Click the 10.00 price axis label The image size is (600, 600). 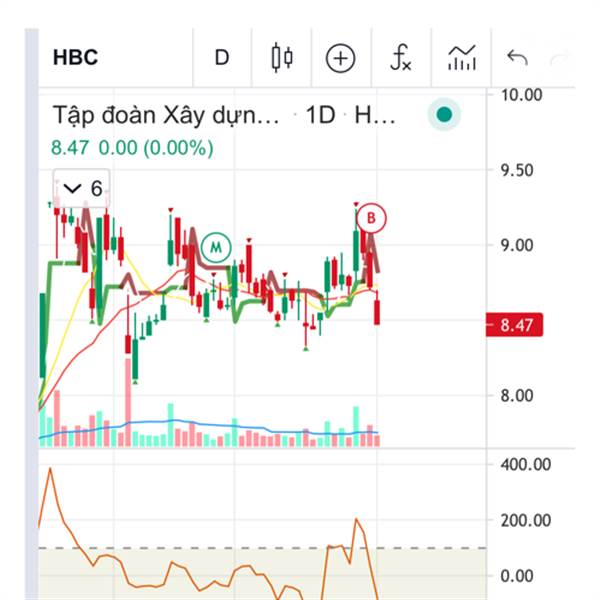pos(521,95)
